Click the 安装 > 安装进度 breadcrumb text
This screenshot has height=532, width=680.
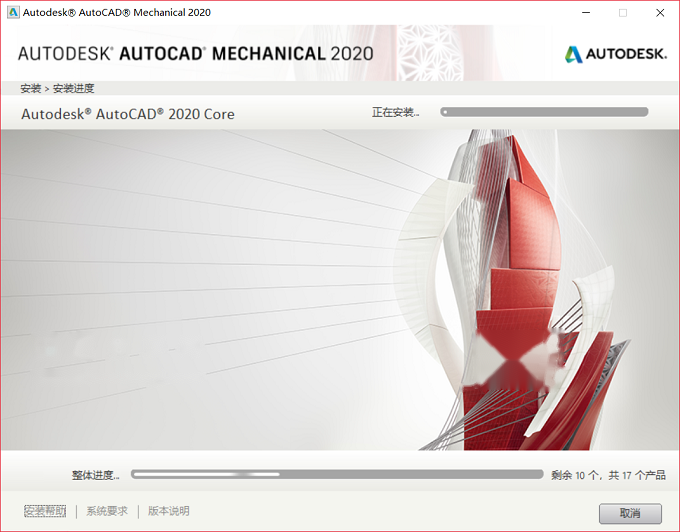click(x=57, y=88)
